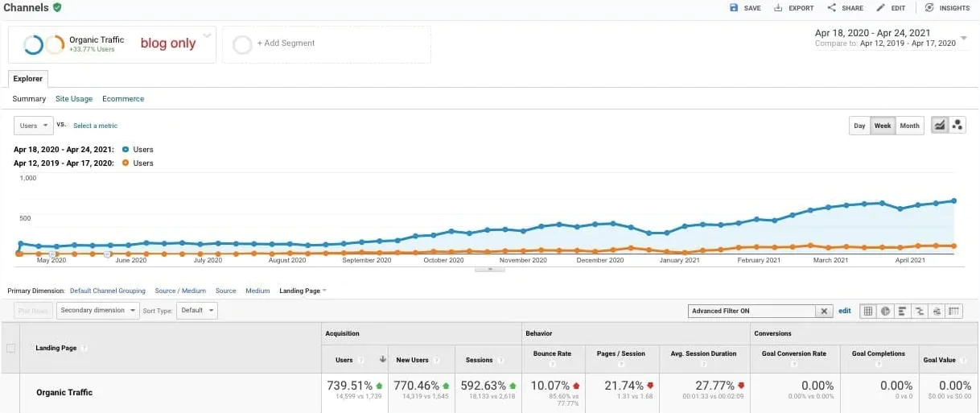980x413 pixels.
Task: Select the data table grid view
Action: pyautogui.click(x=868, y=311)
